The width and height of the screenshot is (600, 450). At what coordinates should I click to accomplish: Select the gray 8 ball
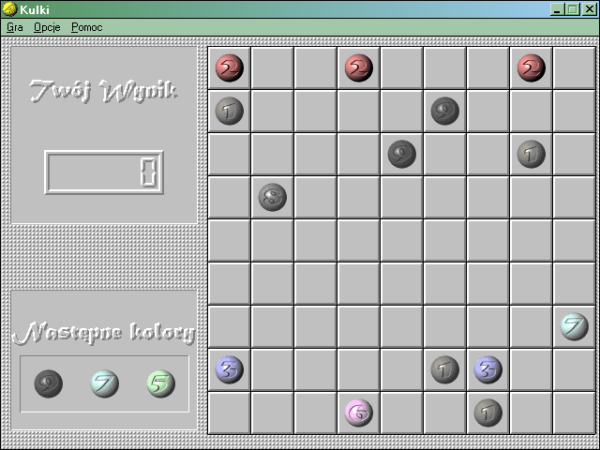pos(273,197)
